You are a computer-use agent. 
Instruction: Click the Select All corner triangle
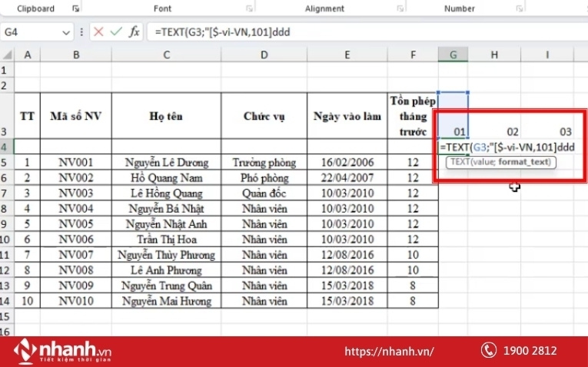[8, 55]
